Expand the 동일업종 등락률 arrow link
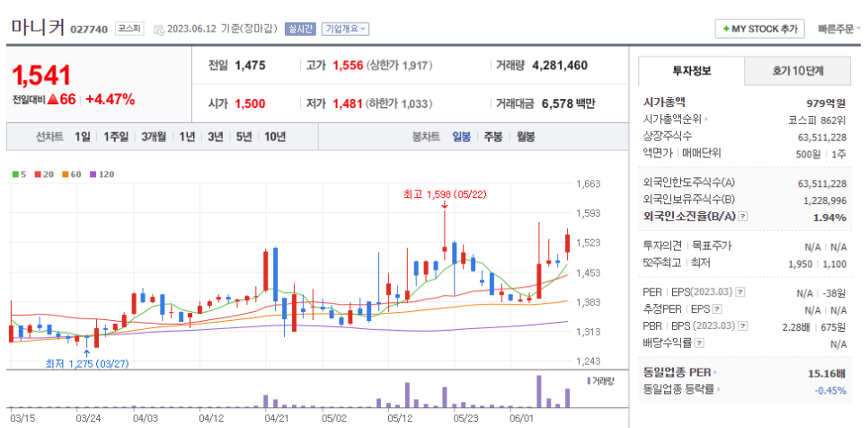Screen dimensions: 868x428 pyautogui.click(x=683, y=389)
